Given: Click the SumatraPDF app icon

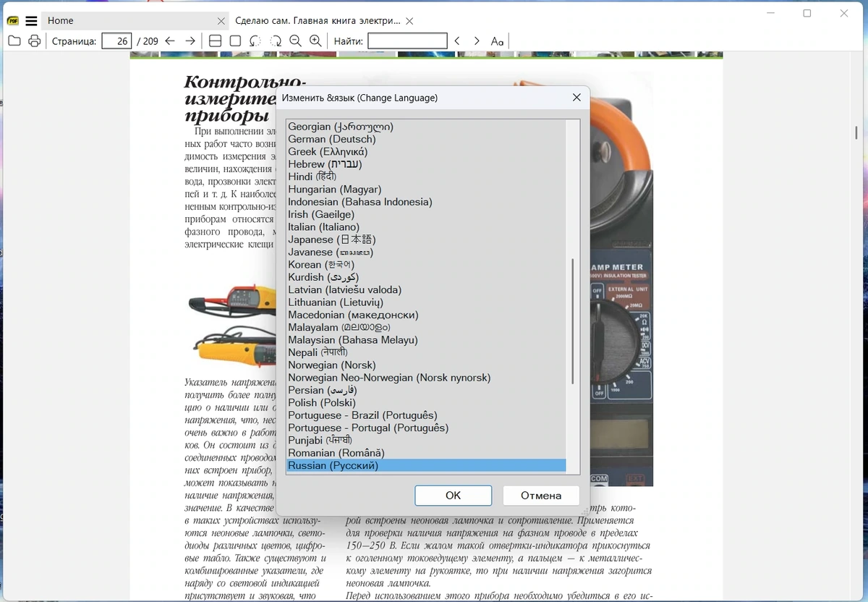Looking at the screenshot, I should click(x=13, y=21).
